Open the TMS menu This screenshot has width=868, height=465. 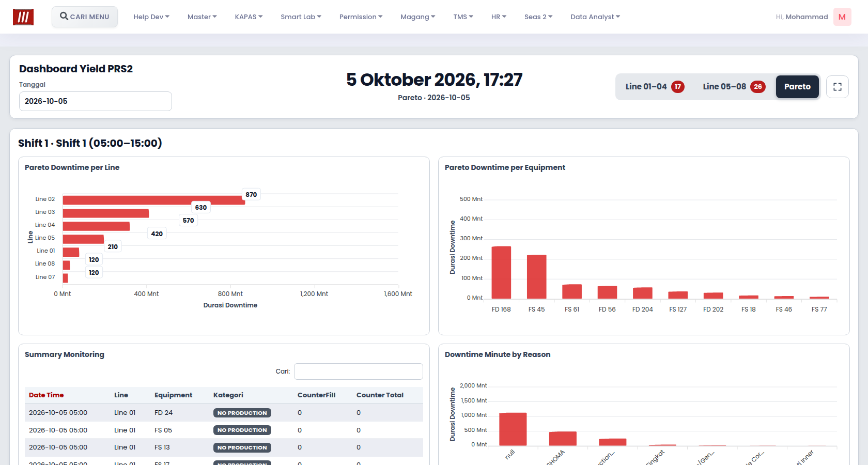(463, 17)
